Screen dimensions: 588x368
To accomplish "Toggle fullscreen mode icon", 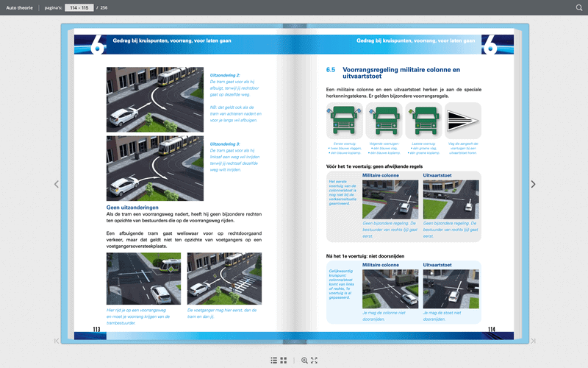I will click(x=315, y=361).
